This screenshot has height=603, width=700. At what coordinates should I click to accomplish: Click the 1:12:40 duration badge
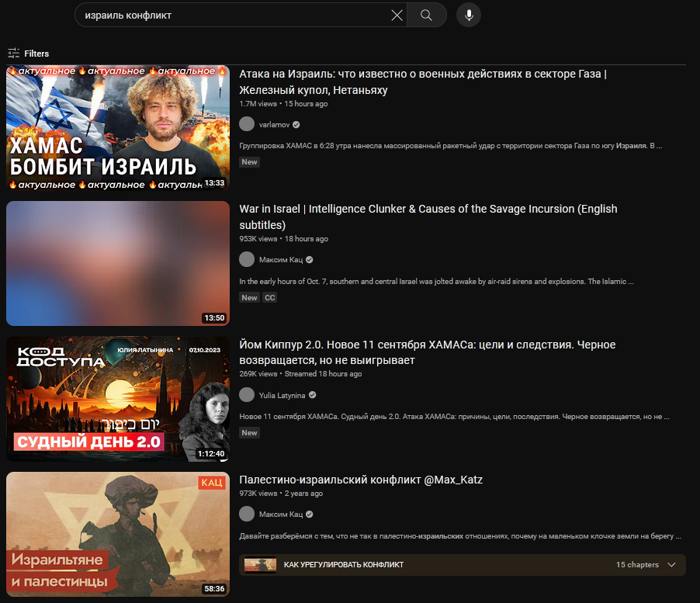(211, 453)
